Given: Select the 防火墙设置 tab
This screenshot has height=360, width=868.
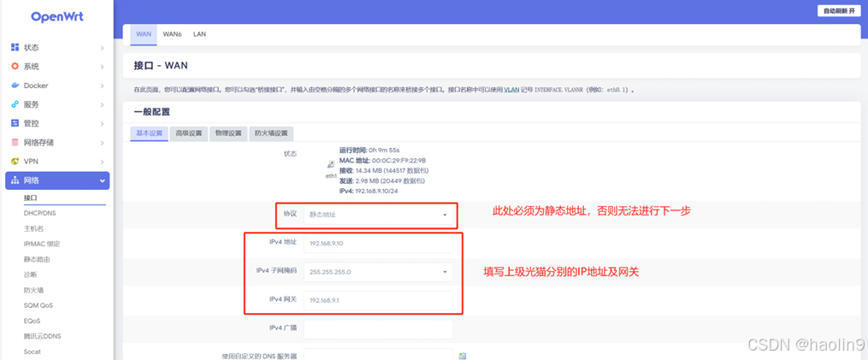Looking at the screenshot, I should tap(271, 133).
